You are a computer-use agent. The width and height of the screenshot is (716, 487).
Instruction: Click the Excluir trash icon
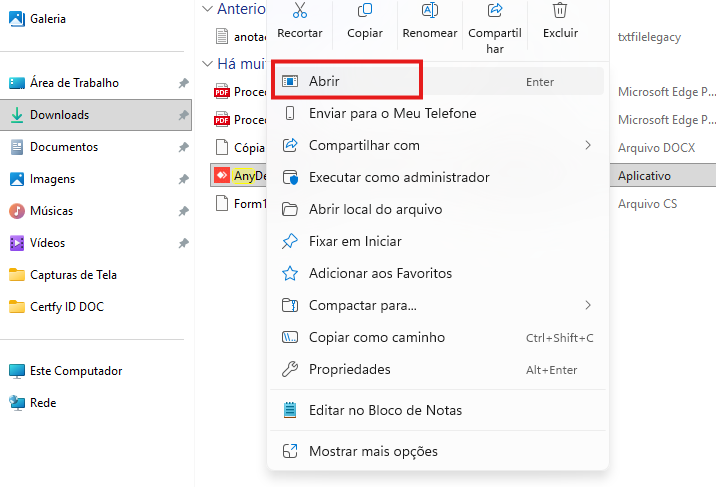tap(560, 11)
